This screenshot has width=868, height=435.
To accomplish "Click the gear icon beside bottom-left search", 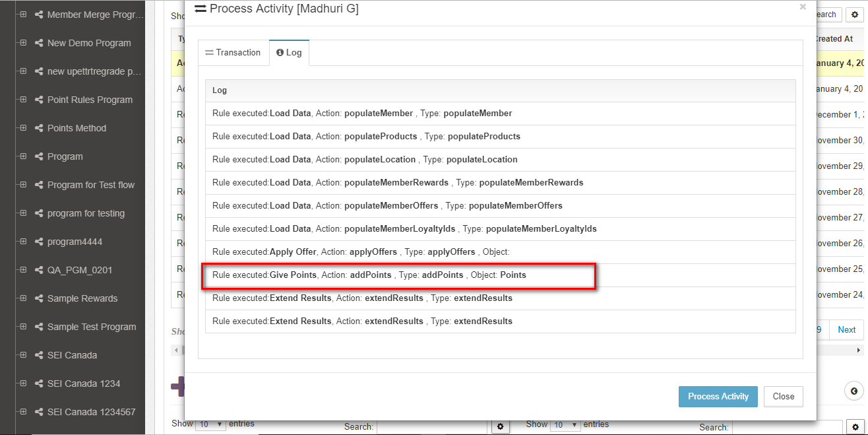I will tap(500, 427).
